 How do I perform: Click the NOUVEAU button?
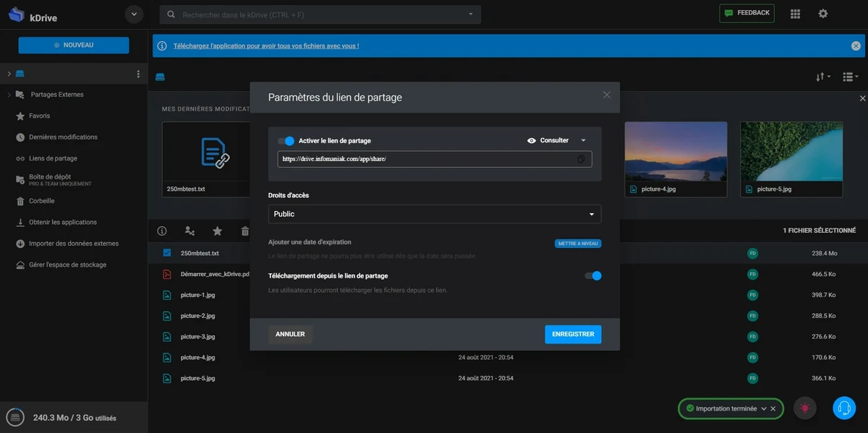pyautogui.click(x=74, y=45)
